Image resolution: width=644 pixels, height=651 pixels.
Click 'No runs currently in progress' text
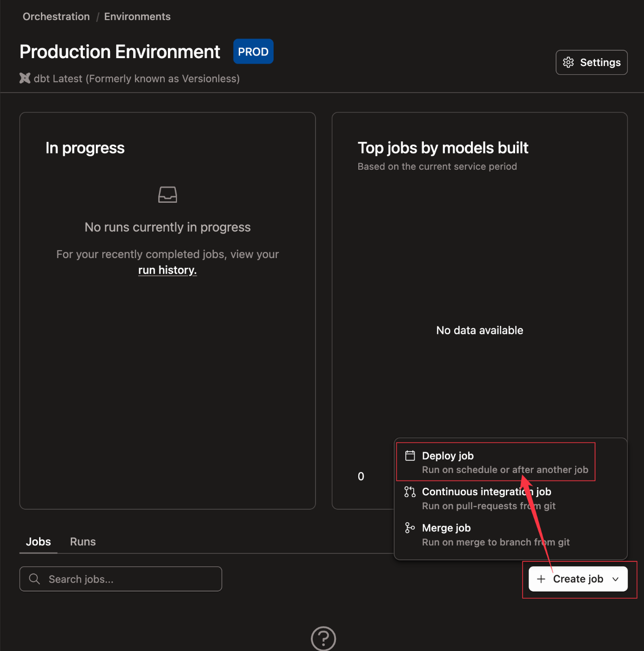[x=168, y=227]
